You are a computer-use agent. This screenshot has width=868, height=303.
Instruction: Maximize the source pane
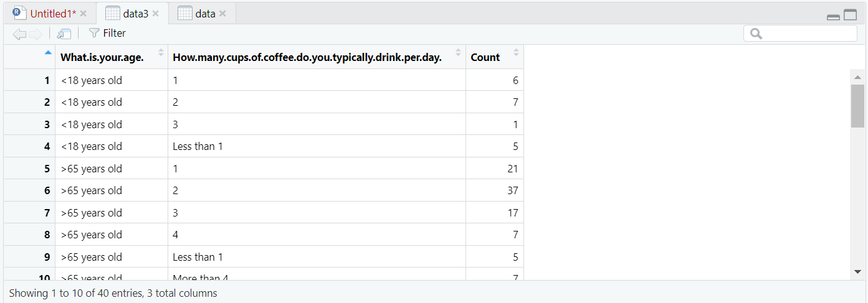pyautogui.click(x=851, y=15)
